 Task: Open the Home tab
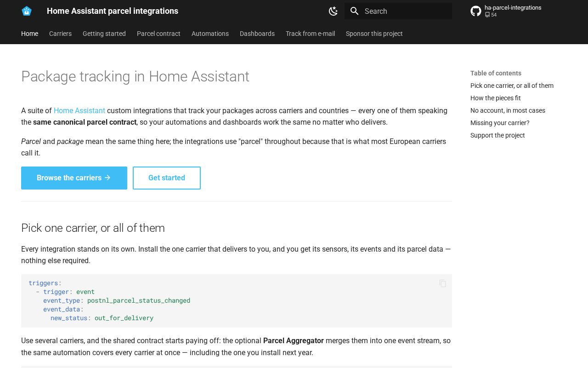(x=29, y=34)
